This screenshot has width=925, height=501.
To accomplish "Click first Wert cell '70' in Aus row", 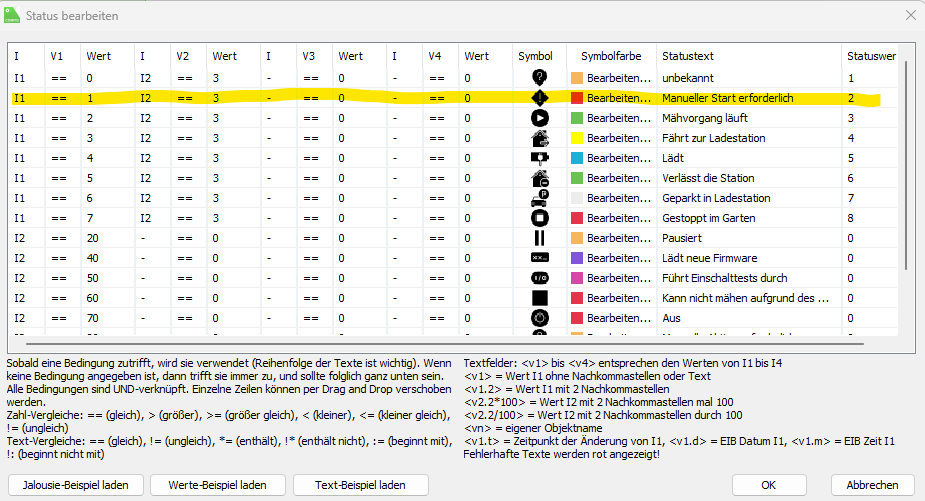I will point(93,318).
